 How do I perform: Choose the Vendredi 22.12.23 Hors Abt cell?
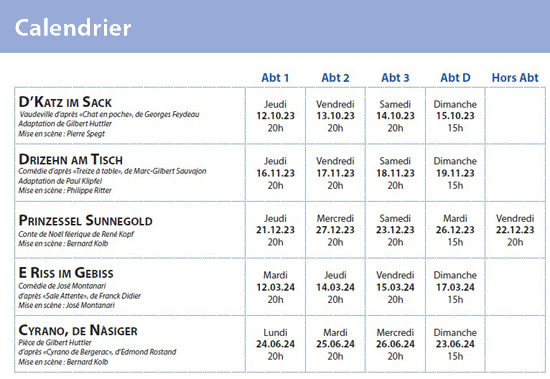[x=515, y=230]
